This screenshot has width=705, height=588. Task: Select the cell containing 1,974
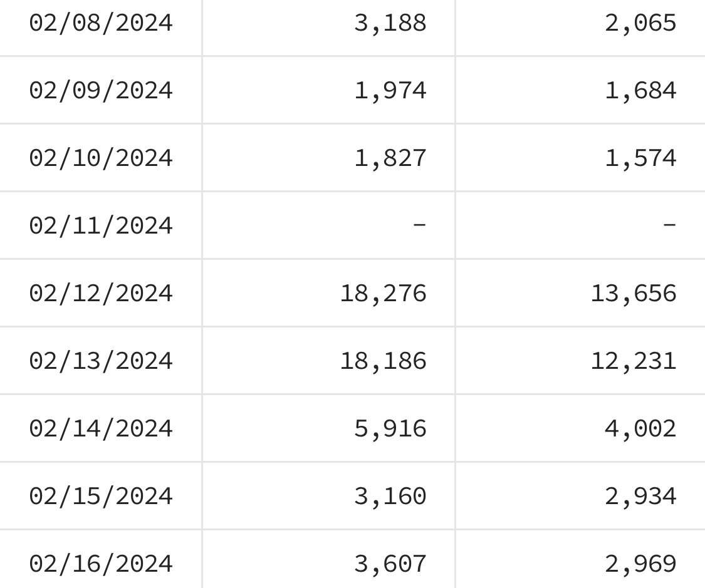tap(328, 90)
